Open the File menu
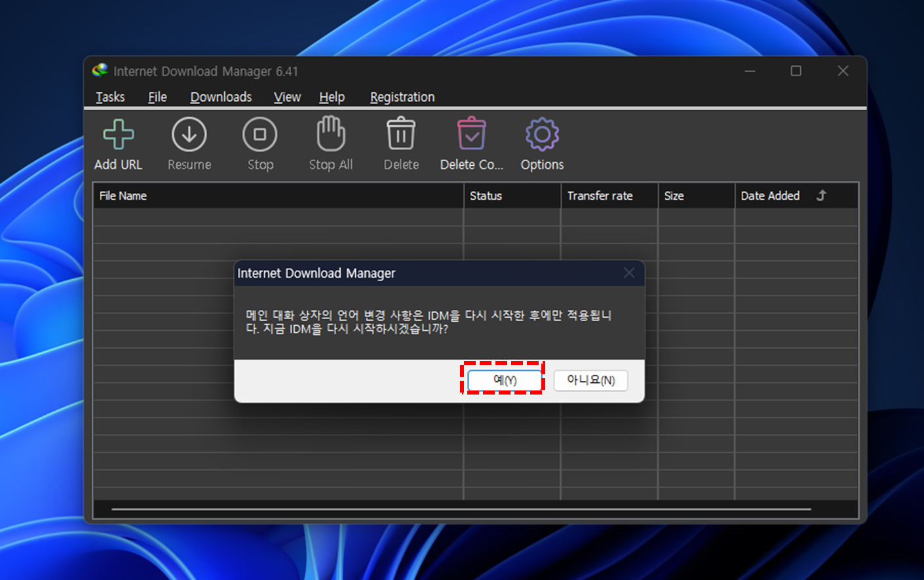 point(157,97)
